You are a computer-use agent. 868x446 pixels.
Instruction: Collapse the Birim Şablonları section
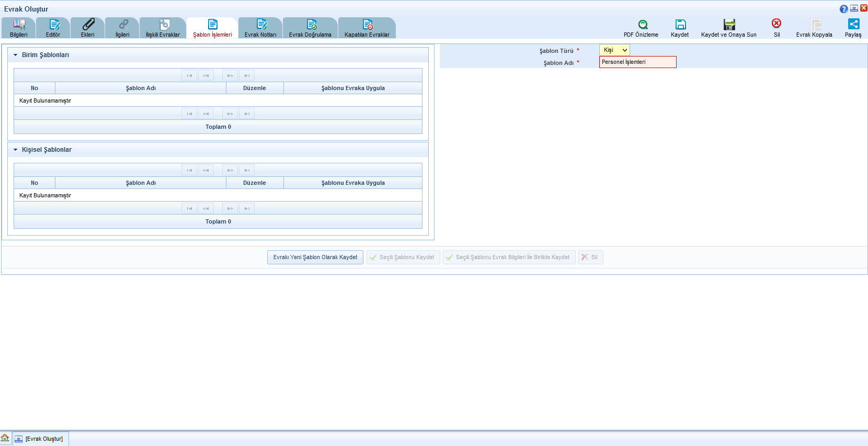pyautogui.click(x=16, y=55)
